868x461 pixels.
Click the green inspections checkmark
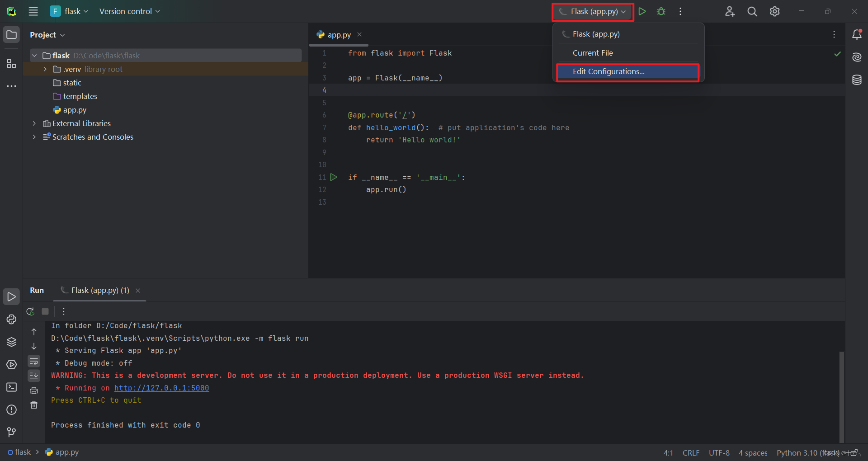[x=837, y=54]
